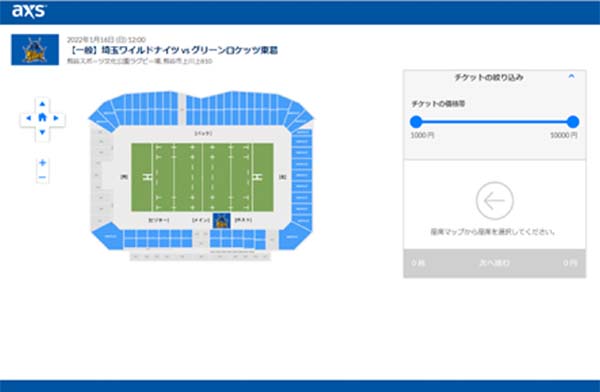Click the circled back arrow icon

(494, 201)
